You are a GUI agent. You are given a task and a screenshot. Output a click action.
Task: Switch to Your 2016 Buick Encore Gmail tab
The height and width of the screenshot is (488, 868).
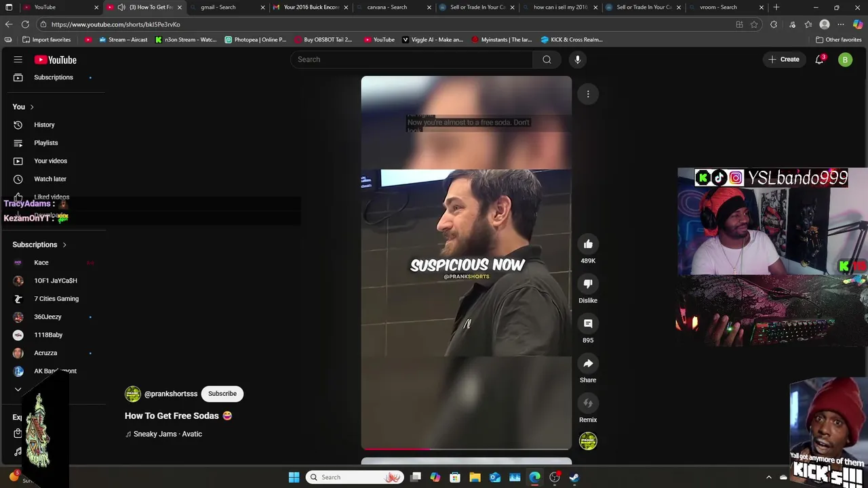[x=311, y=7]
